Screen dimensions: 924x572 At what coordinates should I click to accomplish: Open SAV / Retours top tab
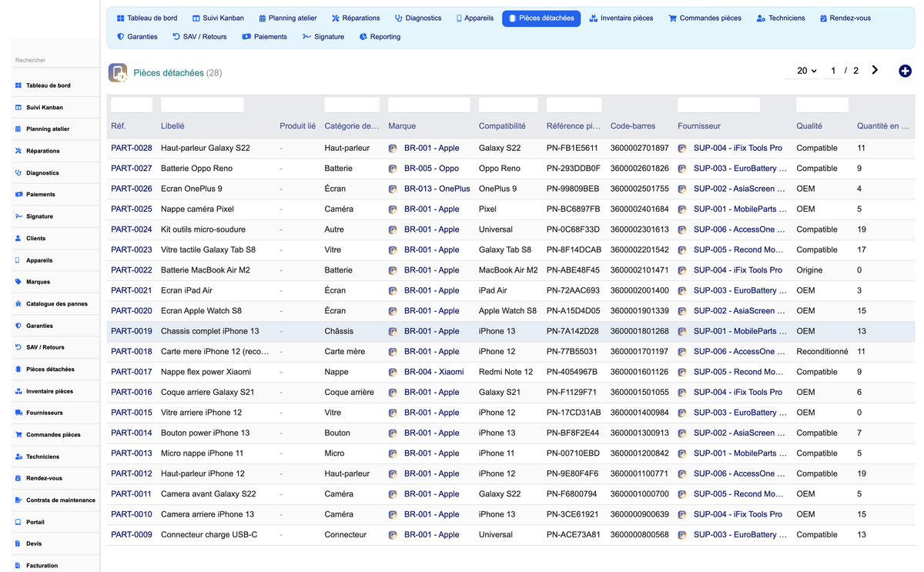click(x=199, y=36)
